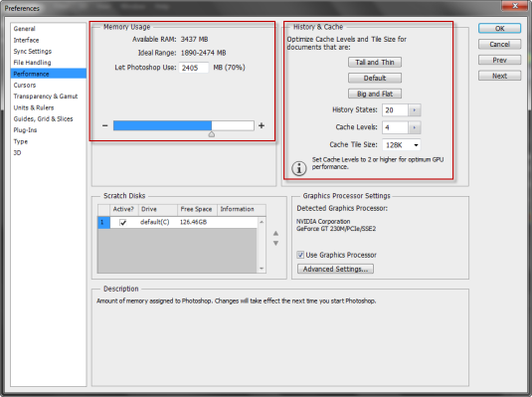This screenshot has width=532, height=397.
Task: Move scratch disk down with down arrow
Action: (275, 243)
